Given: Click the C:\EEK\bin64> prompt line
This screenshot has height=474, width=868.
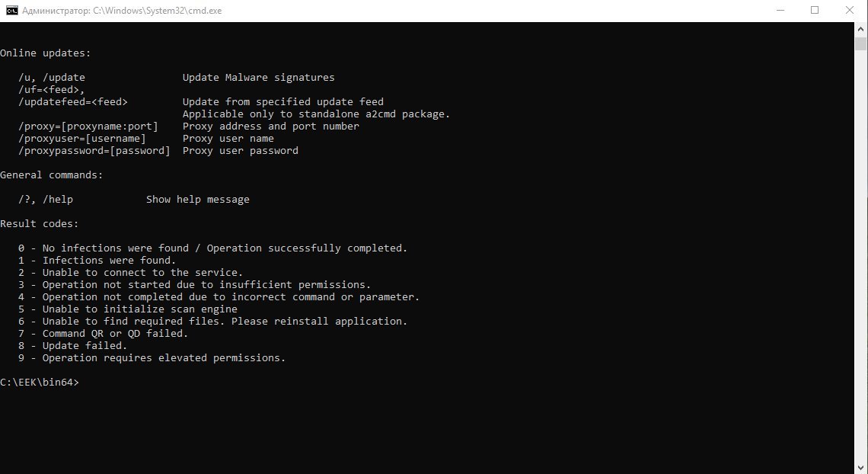Looking at the screenshot, I should point(40,383).
